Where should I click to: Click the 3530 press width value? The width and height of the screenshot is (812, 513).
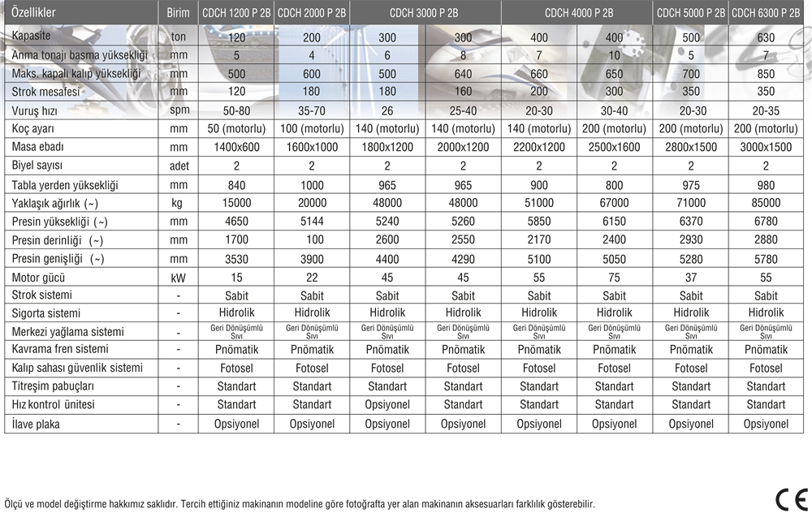coord(236,260)
